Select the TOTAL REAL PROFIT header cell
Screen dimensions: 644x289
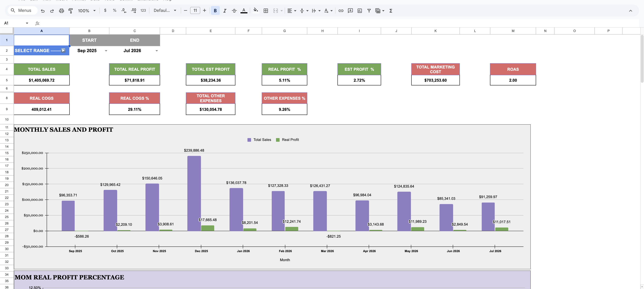(134, 69)
